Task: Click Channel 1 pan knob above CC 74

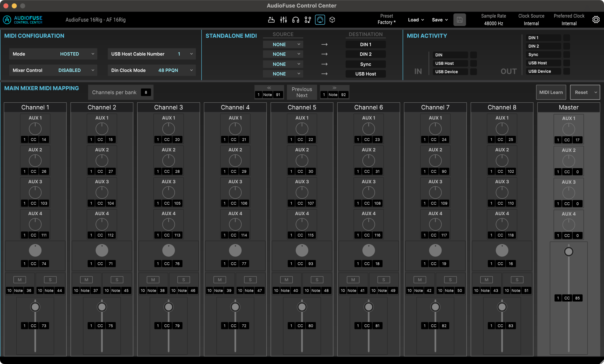Action: pos(35,250)
